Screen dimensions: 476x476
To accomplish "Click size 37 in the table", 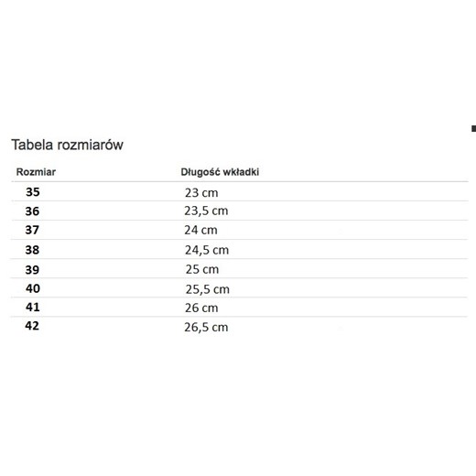I will (32, 230).
